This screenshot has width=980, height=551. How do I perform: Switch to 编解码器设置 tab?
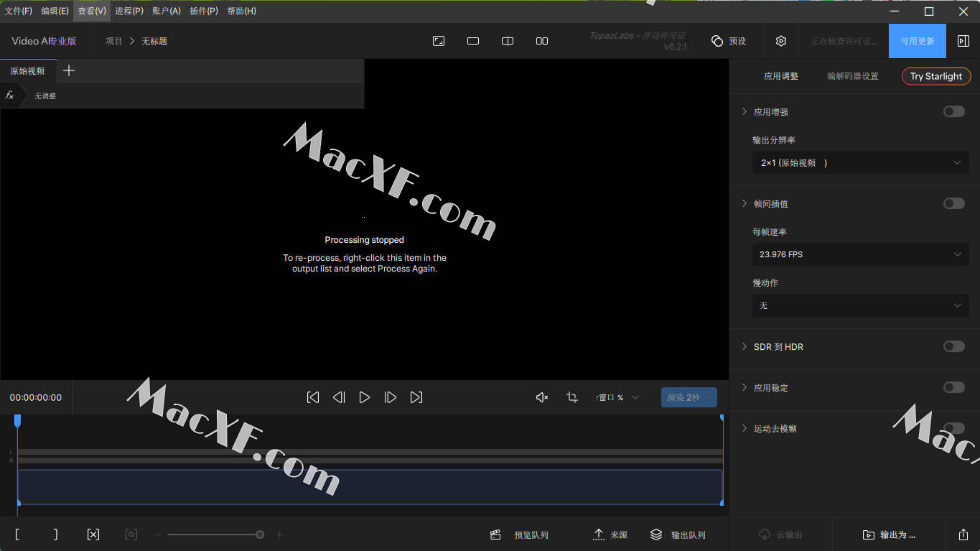pyautogui.click(x=853, y=76)
